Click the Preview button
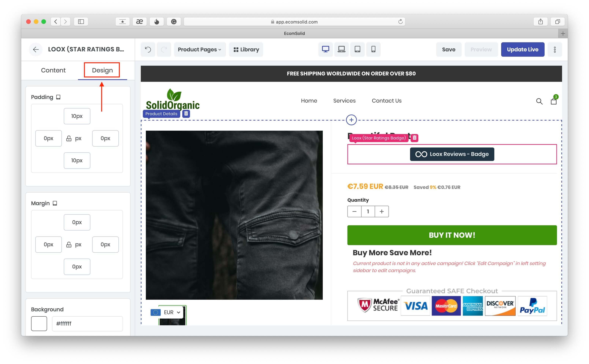The width and height of the screenshot is (589, 364). [x=481, y=49]
